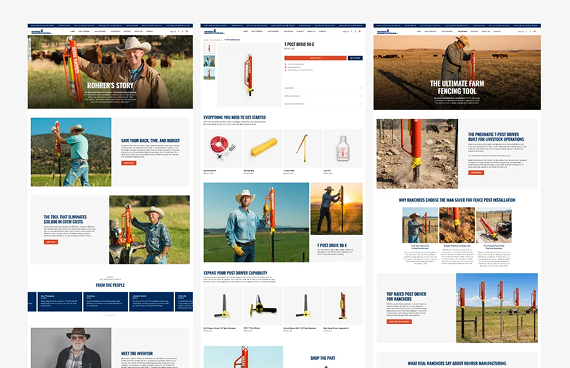Expand the first accordion row under the product details
This screenshot has width=570, height=368.
point(323,88)
